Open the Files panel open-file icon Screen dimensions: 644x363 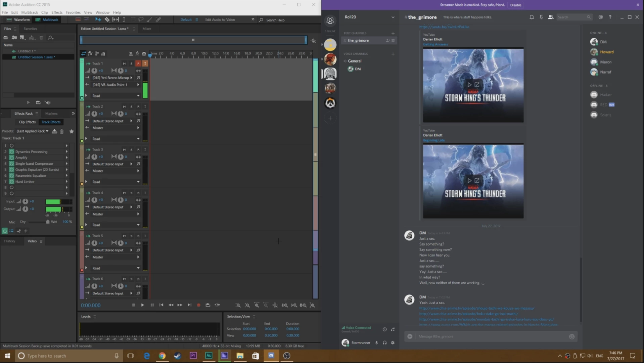coord(6,38)
